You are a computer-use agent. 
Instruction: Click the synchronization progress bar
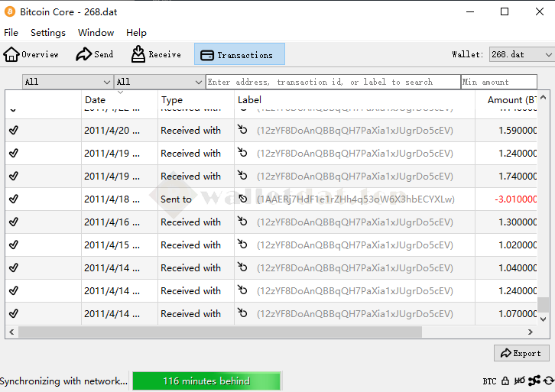point(206,381)
